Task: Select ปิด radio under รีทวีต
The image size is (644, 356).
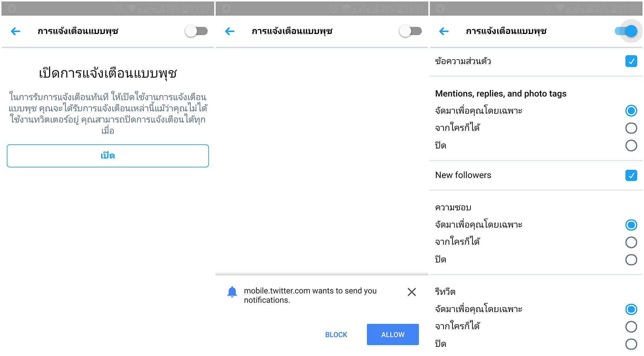Action: click(x=631, y=344)
